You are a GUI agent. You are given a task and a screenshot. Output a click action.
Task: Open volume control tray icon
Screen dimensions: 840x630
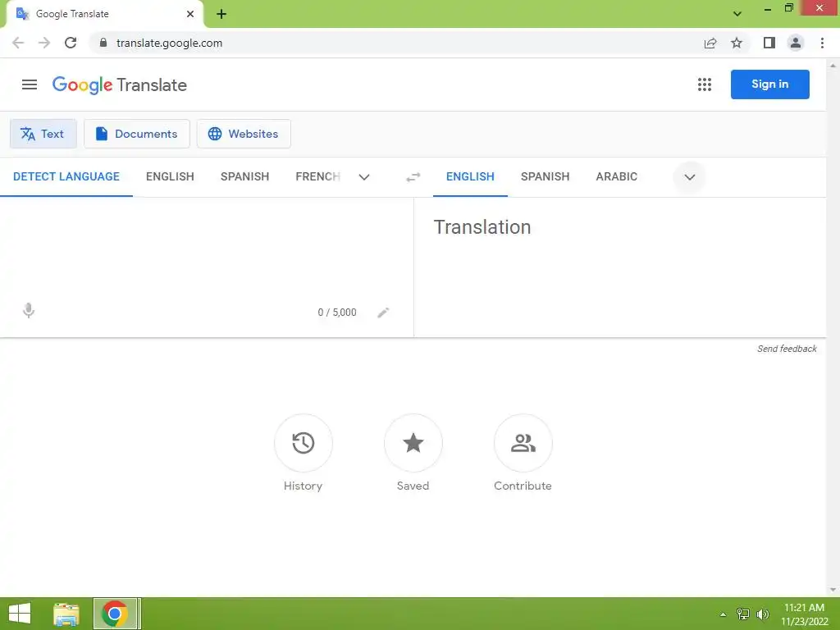[762, 614]
